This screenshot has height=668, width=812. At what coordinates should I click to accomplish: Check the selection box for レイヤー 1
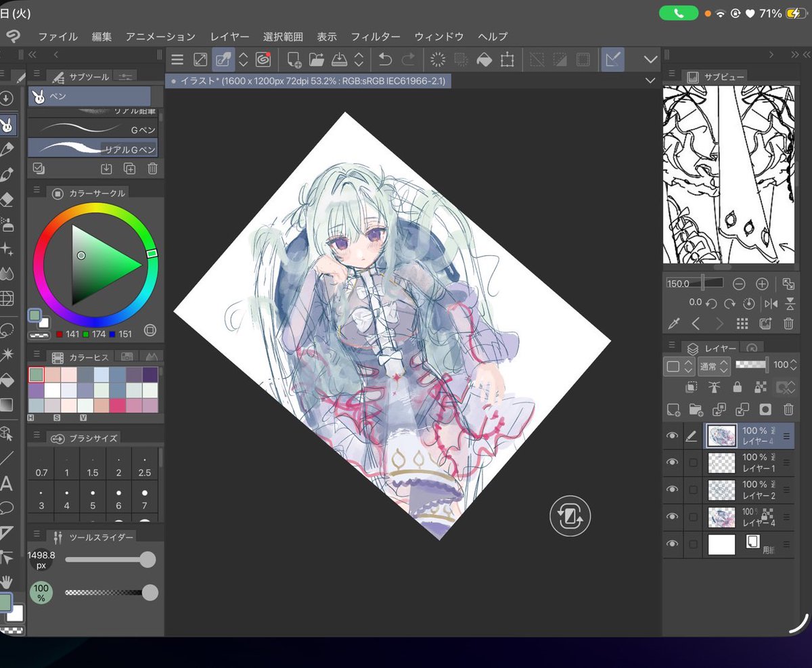coord(692,462)
